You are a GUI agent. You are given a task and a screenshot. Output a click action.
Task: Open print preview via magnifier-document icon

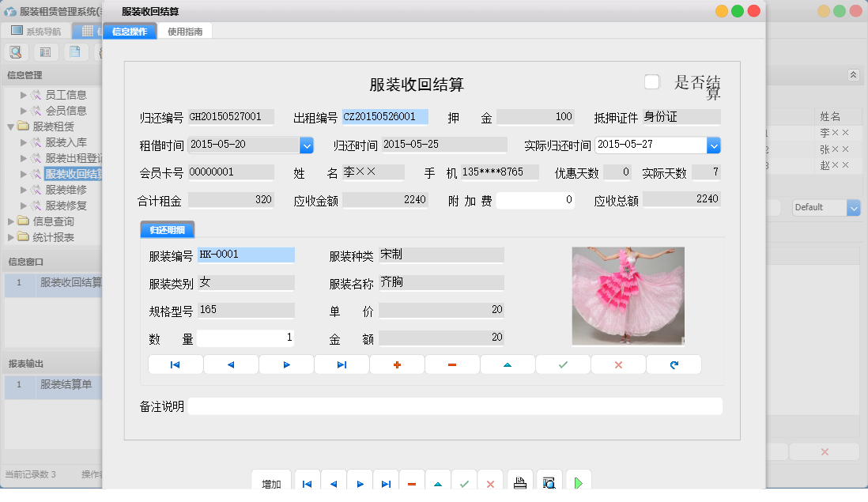point(547,481)
